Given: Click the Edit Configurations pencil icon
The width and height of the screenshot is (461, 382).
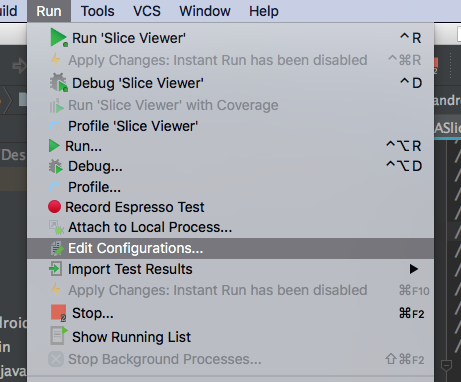Looking at the screenshot, I should point(57,248).
